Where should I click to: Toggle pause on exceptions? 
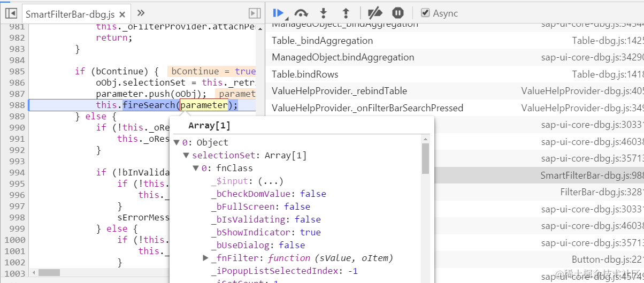(398, 13)
